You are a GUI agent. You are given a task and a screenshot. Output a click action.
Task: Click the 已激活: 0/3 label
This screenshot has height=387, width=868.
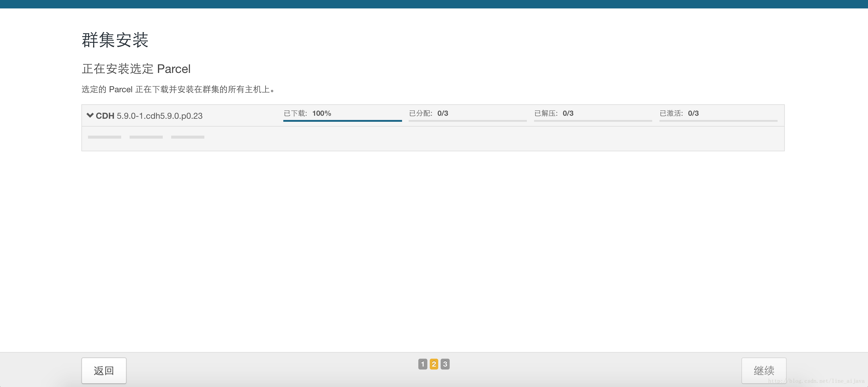[x=679, y=113]
